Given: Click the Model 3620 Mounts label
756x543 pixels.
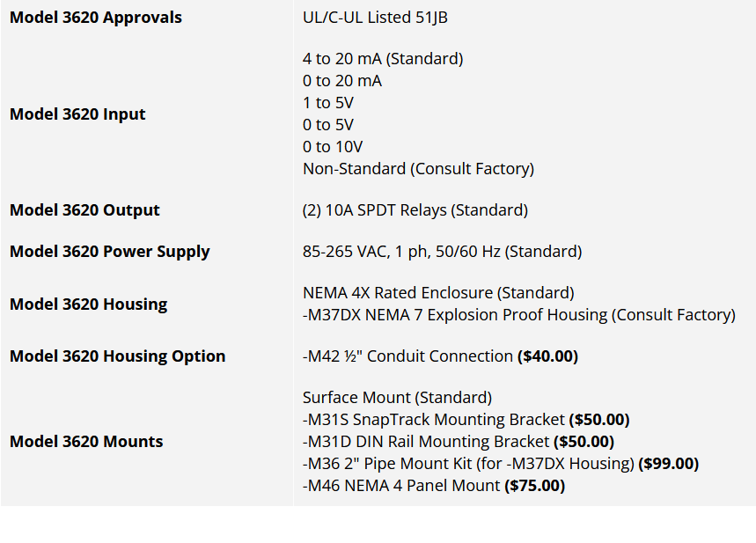Looking at the screenshot, I should pos(86,442).
